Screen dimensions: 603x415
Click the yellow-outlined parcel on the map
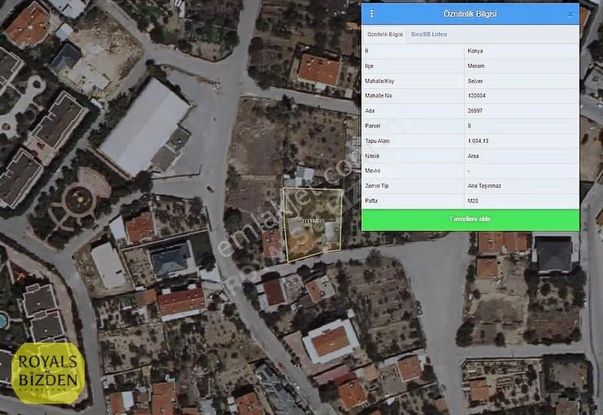(x=314, y=239)
